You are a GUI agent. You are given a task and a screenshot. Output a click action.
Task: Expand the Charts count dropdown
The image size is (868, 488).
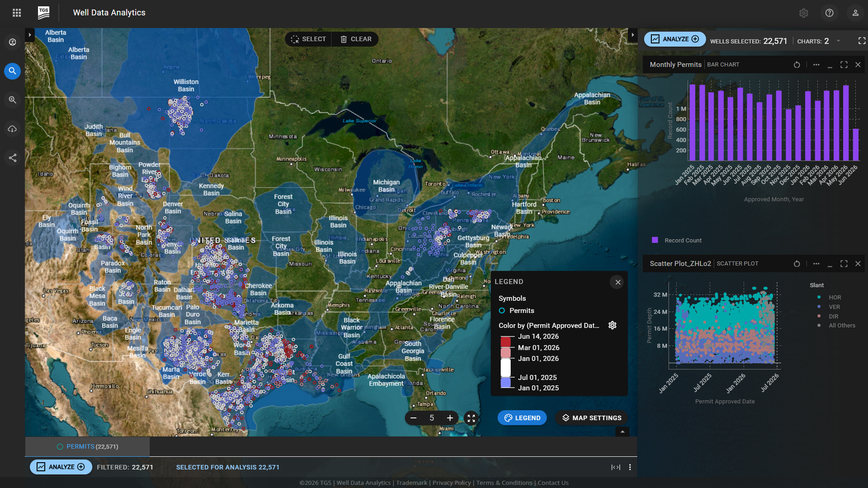838,41
